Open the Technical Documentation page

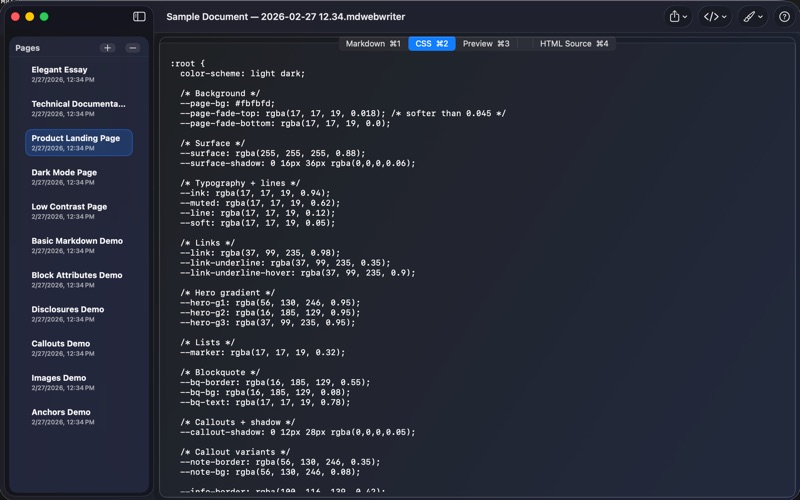point(79,108)
